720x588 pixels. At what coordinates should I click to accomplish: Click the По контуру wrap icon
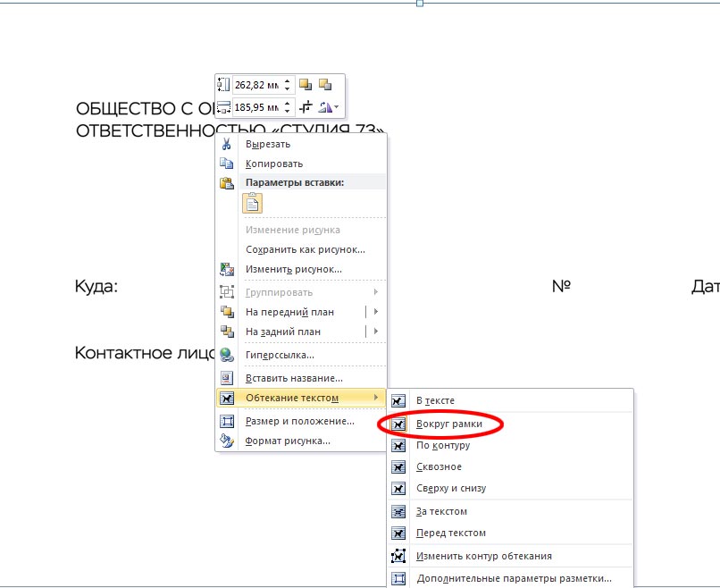point(398,445)
